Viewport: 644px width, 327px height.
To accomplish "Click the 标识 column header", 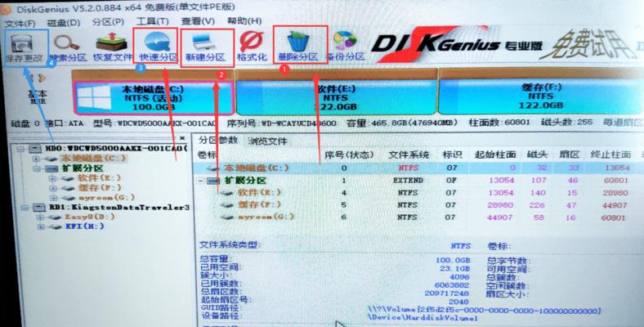I will point(452,155).
